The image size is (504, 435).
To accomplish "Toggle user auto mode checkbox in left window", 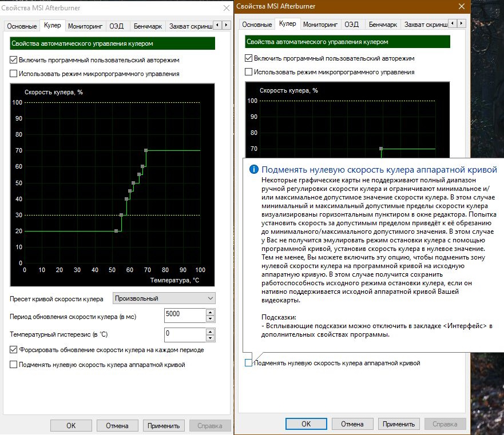I will (x=14, y=60).
